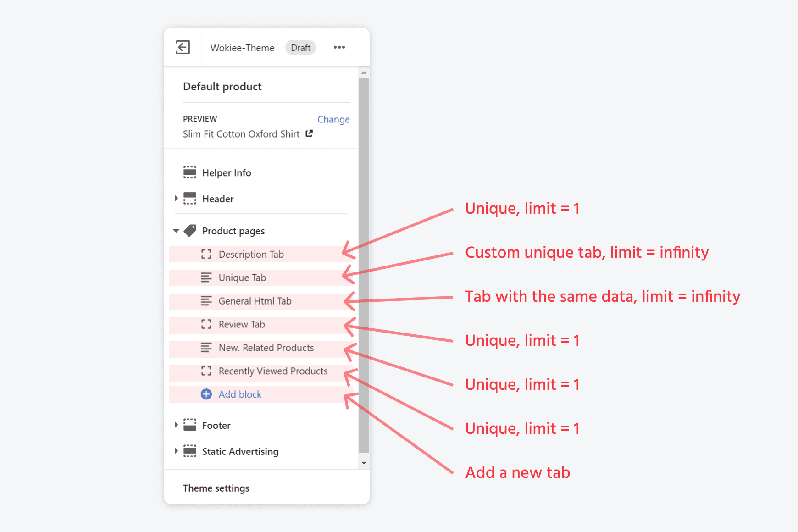Click Change to switch the preview product
This screenshot has height=532, width=798.
333,119
